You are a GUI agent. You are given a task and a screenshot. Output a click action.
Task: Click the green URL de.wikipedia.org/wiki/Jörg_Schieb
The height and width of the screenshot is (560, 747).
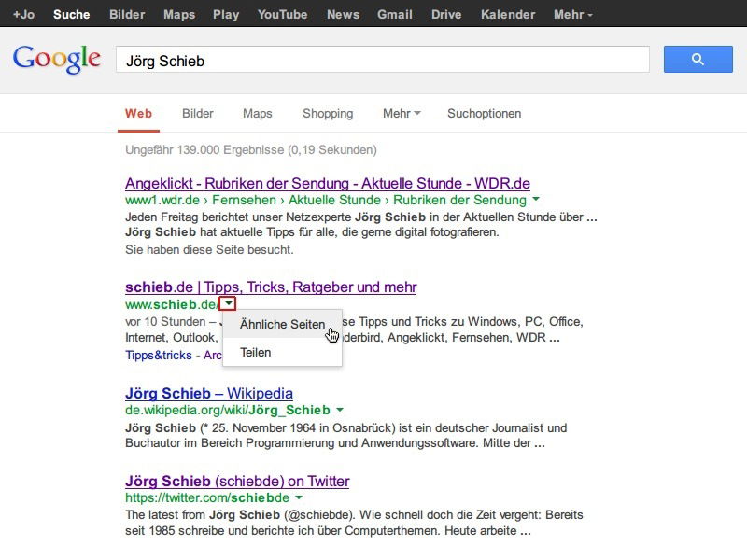pos(228,410)
